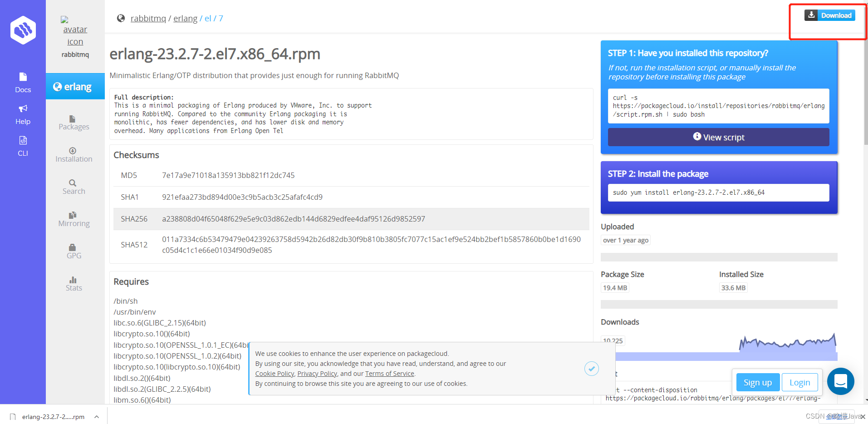868x424 pixels.
Task: Open the Privacy Policy link
Action: [x=317, y=374]
